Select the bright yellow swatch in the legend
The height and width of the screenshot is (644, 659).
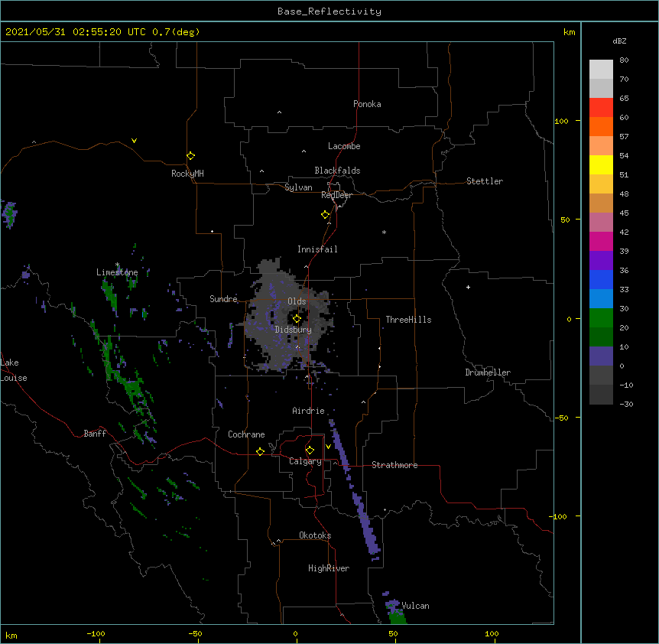pyautogui.click(x=601, y=164)
